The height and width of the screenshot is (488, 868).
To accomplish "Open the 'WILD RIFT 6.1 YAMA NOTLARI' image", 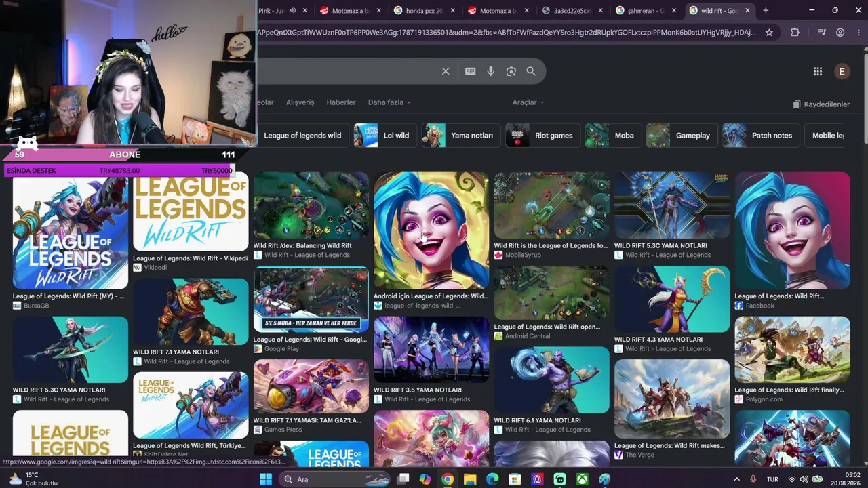I will point(552,380).
